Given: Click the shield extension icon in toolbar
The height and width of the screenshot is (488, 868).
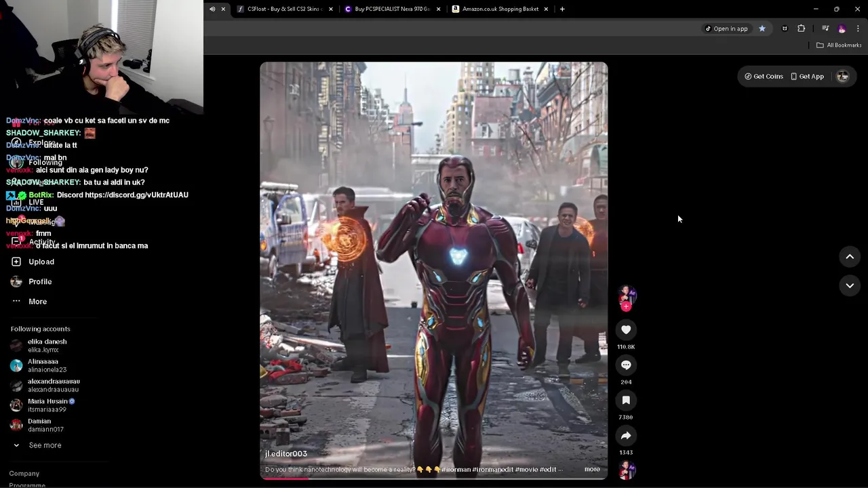Looking at the screenshot, I should point(785,28).
